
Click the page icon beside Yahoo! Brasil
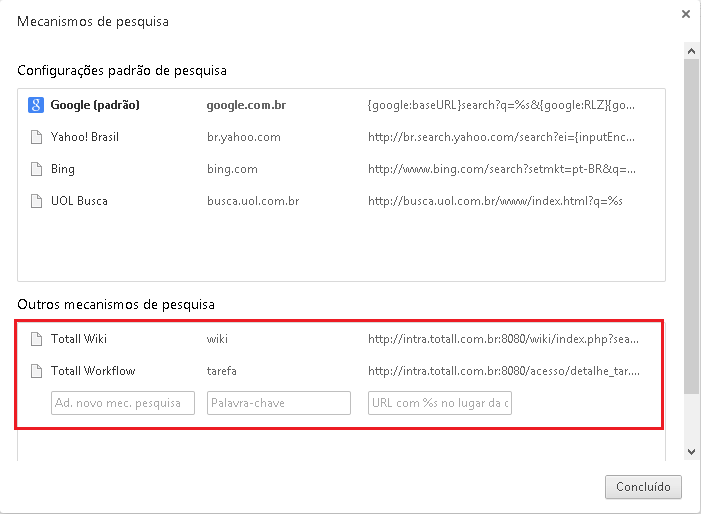(36, 137)
